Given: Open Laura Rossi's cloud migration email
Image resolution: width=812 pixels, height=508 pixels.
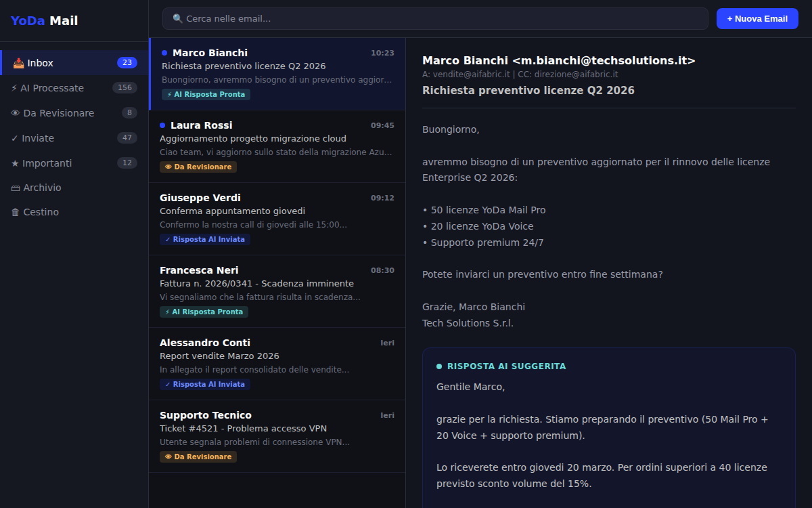Looking at the screenshot, I should coord(277,139).
